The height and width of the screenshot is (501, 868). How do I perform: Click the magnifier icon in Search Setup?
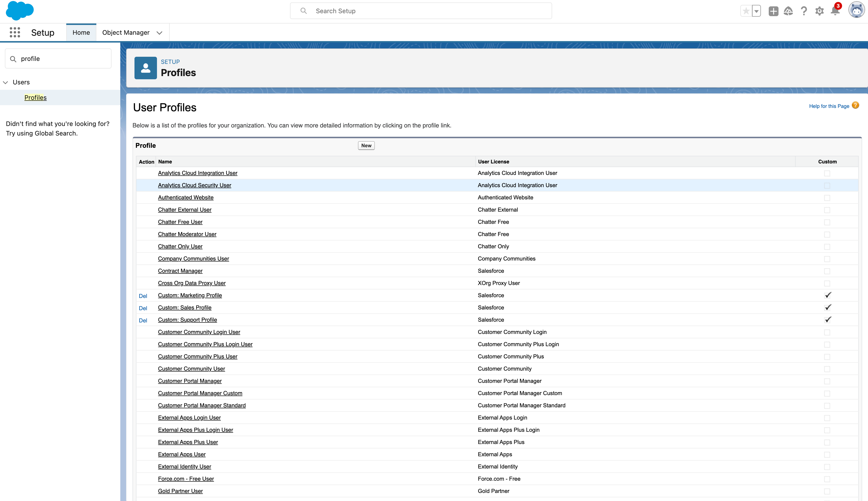click(303, 11)
